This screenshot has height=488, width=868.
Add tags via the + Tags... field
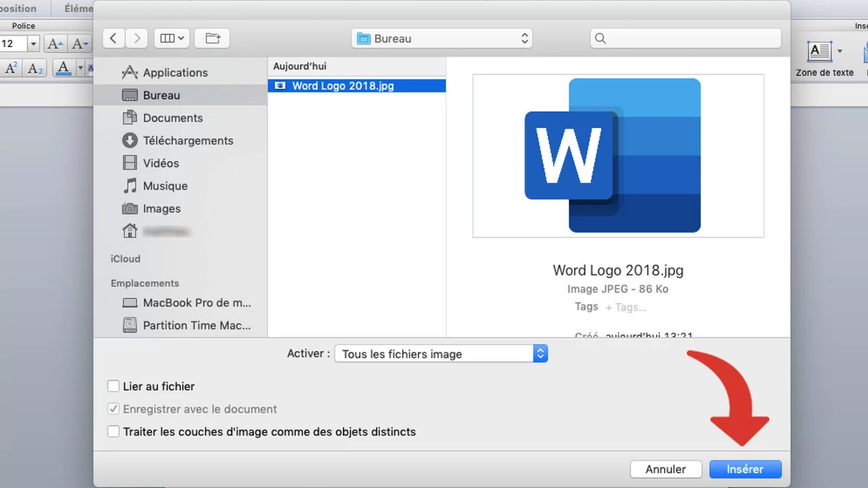click(626, 307)
